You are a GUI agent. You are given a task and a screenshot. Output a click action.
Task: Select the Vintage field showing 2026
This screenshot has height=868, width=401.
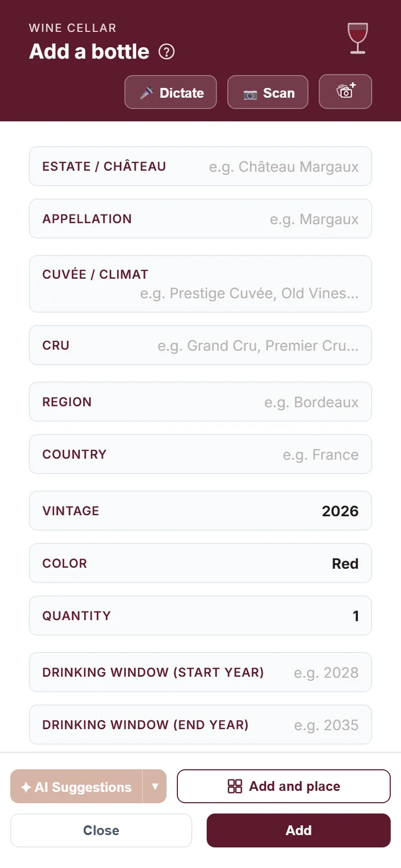point(200,511)
